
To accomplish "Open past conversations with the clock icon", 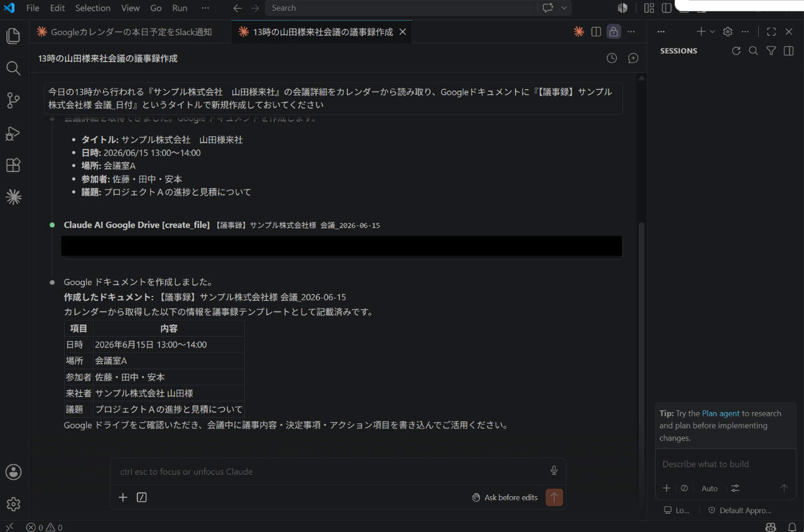I will [x=612, y=58].
